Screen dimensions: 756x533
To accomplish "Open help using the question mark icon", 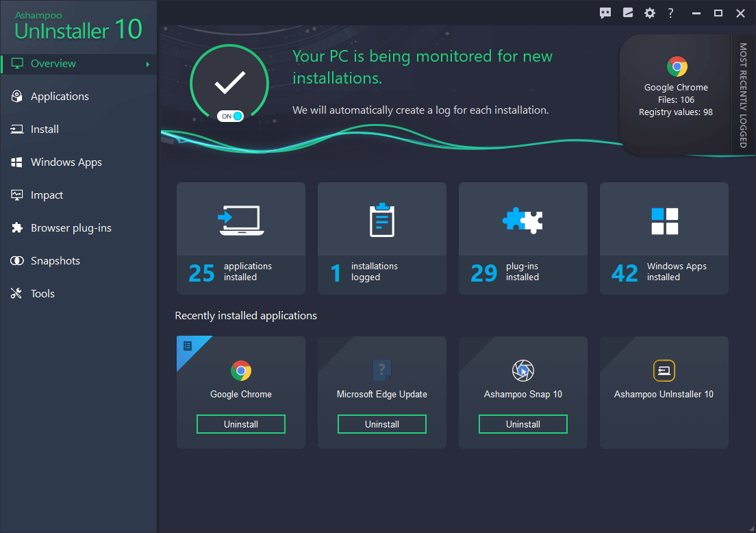I will click(x=670, y=13).
